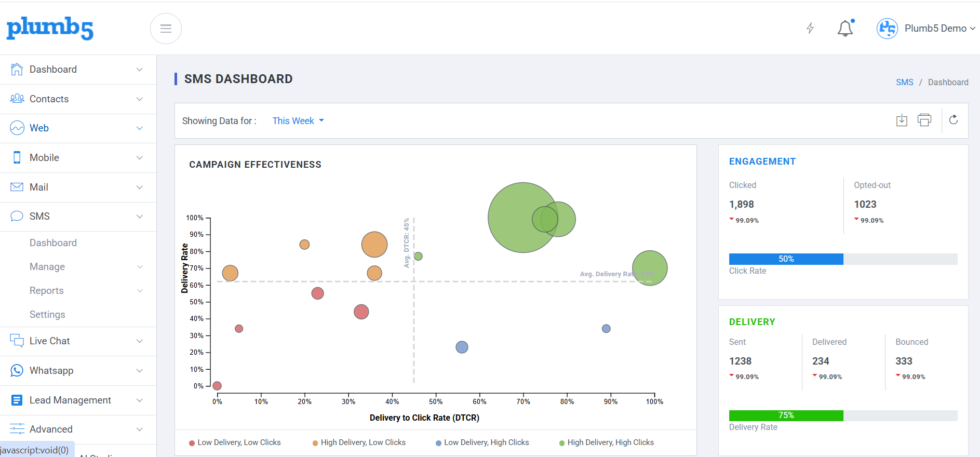Click the Sent value 1238
This screenshot has height=457, width=980.
740,361
